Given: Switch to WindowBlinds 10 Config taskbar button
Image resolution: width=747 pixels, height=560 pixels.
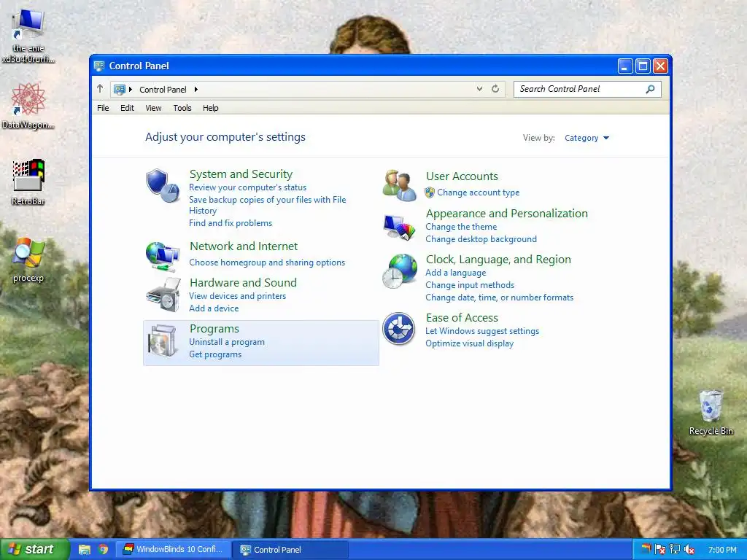Looking at the screenshot, I should coord(174,550).
